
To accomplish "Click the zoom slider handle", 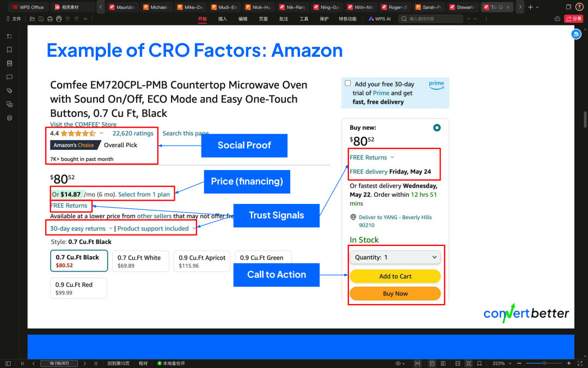I will [544, 364].
